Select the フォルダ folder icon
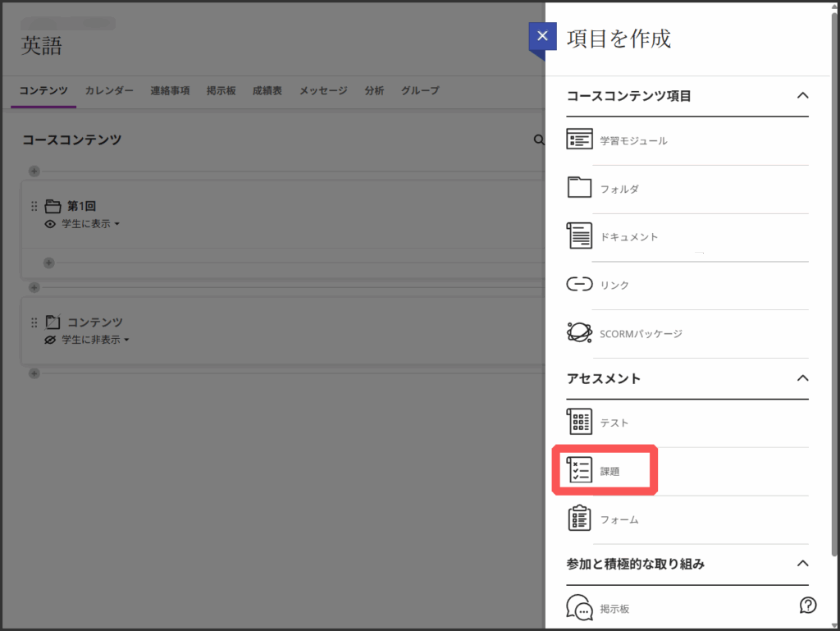 point(579,188)
